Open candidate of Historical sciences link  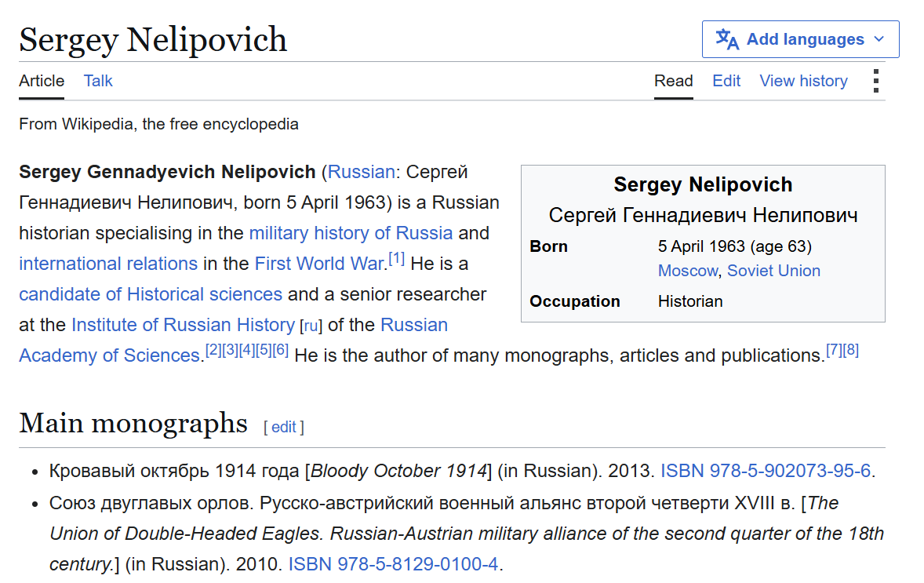point(151,294)
